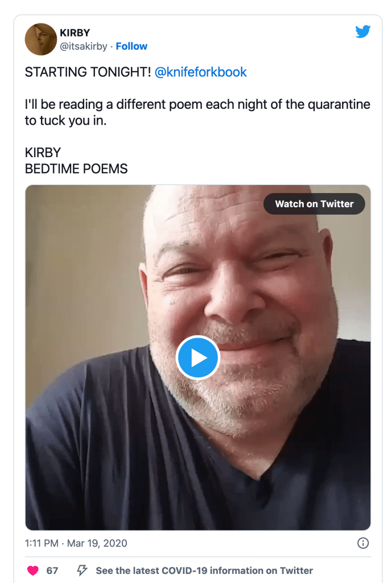Open the KIRBY profile avatar

point(40,39)
